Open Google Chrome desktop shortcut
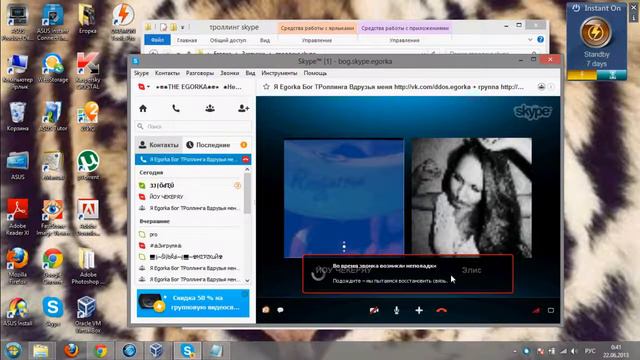This screenshot has width=640, height=360. click(53, 266)
